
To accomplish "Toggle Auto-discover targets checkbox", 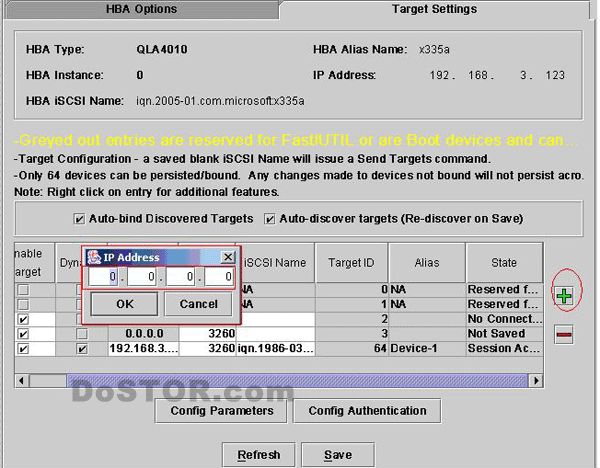I will click(270, 219).
